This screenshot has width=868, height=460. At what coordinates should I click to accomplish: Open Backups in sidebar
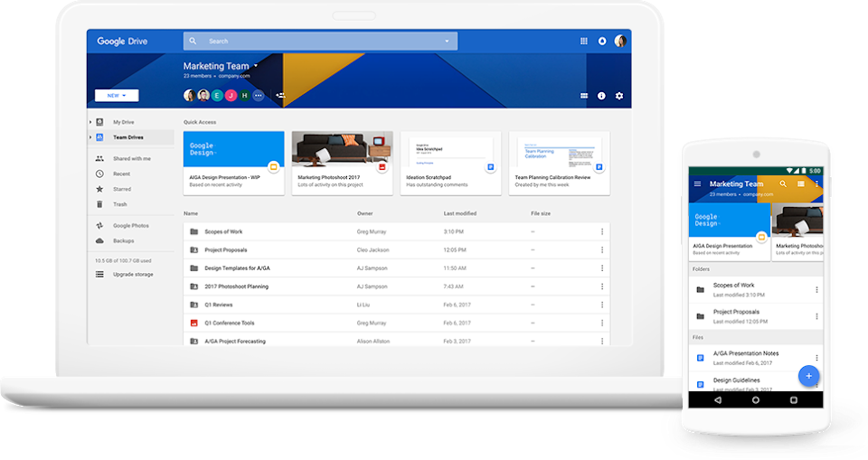(124, 240)
